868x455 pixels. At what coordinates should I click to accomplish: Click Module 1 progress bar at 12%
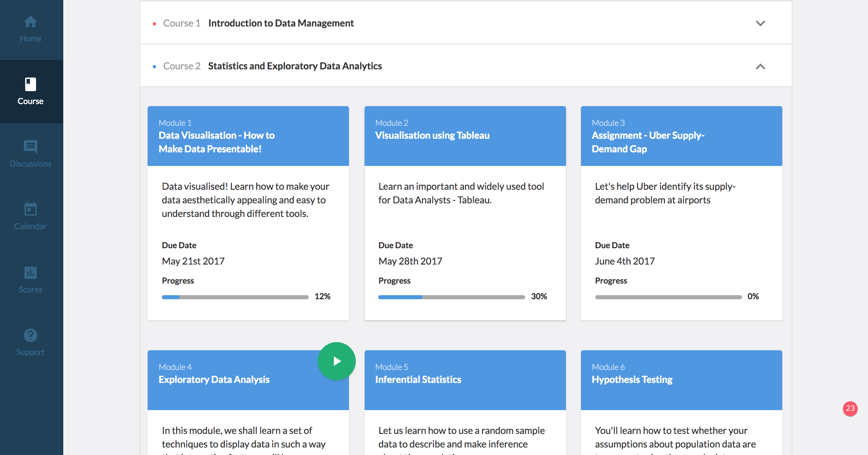[x=235, y=297]
